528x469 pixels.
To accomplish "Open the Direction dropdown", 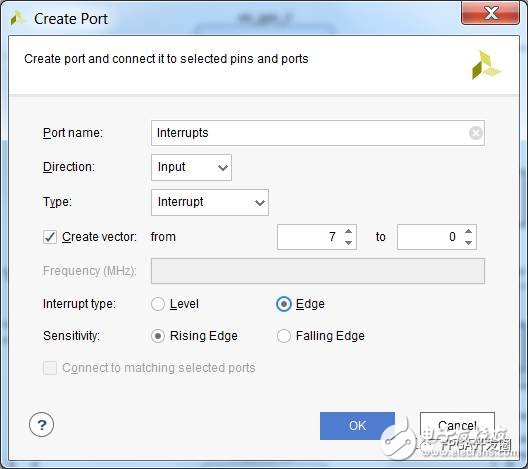I will [x=191, y=167].
